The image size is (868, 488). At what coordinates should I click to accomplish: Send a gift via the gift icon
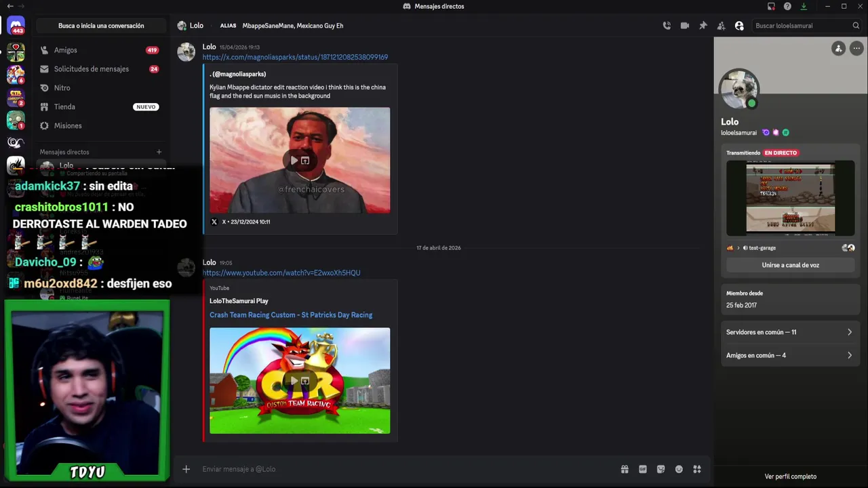click(625, 469)
